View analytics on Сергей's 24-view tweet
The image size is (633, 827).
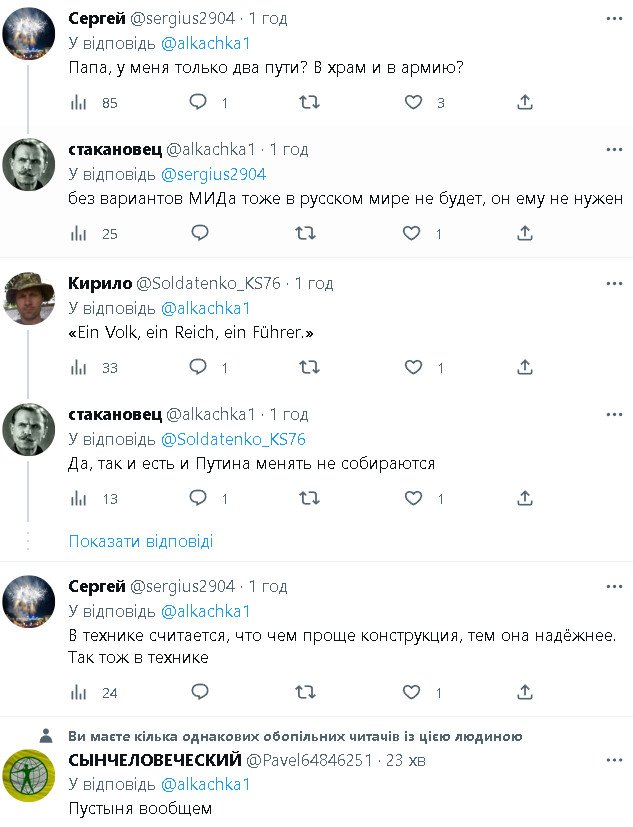(x=79, y=691)
